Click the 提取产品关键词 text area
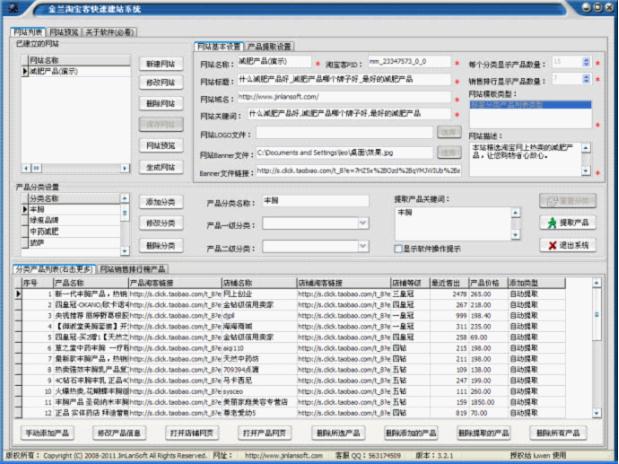Viewport: 619px width, 464px height. tap(453, 224)
